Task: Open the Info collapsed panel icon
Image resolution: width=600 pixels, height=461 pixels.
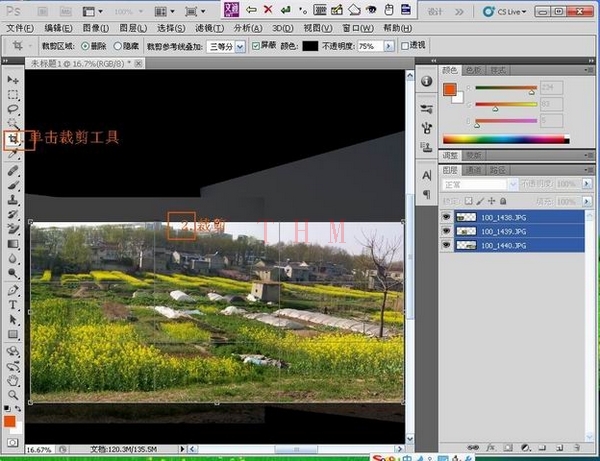Action: [x=427, y=81]
